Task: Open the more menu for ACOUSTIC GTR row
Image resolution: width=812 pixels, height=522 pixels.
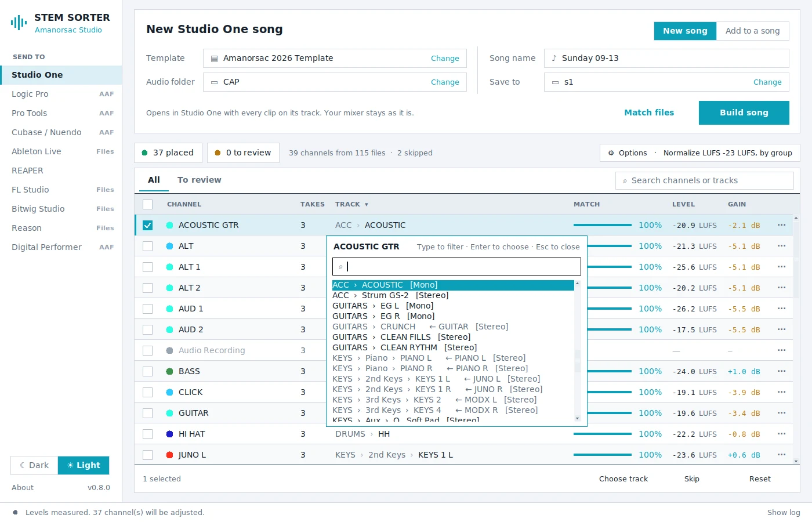Action: [781, 225]
